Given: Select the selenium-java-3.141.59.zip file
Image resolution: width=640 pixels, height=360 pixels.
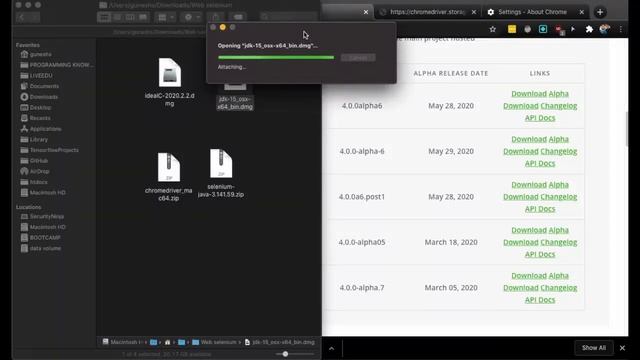Looking at the screenshot, I should click(x=221, y=173).
